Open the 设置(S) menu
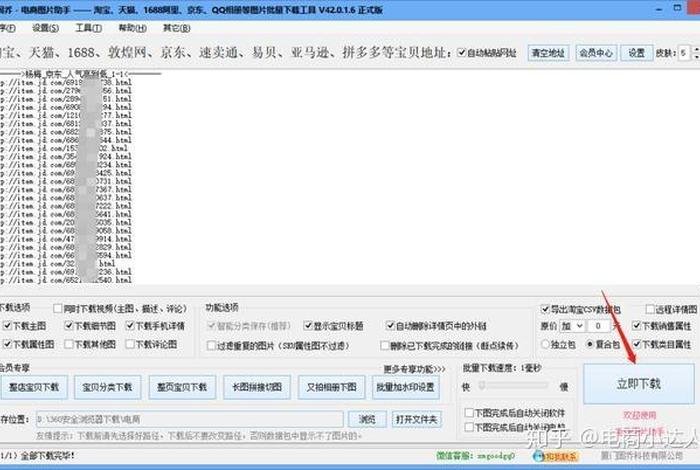The image size is (700, 470). [45, 28]
